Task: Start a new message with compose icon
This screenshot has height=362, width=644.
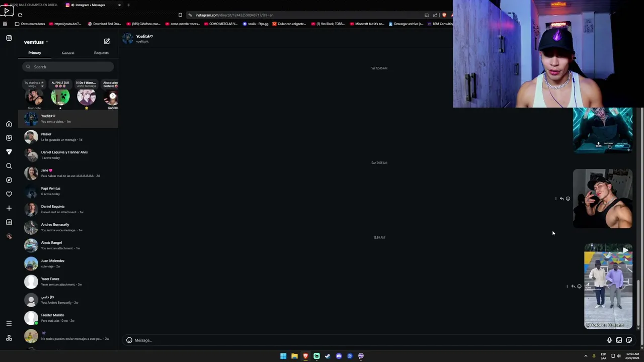Action: coord(107,41)
